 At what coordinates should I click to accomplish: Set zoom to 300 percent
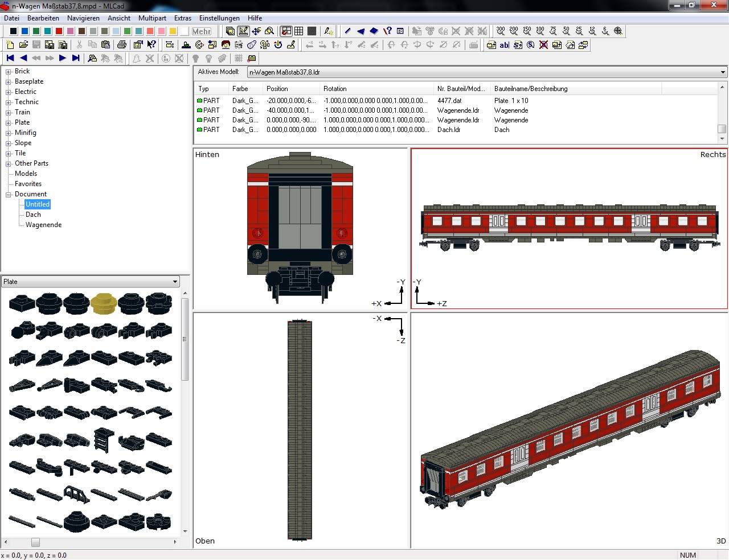pos(500,31)
